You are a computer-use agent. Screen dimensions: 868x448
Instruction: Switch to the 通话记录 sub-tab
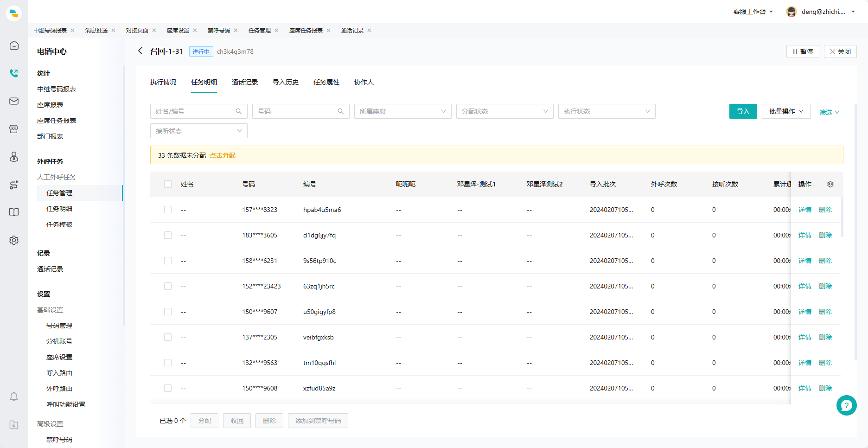pos(245,82)
